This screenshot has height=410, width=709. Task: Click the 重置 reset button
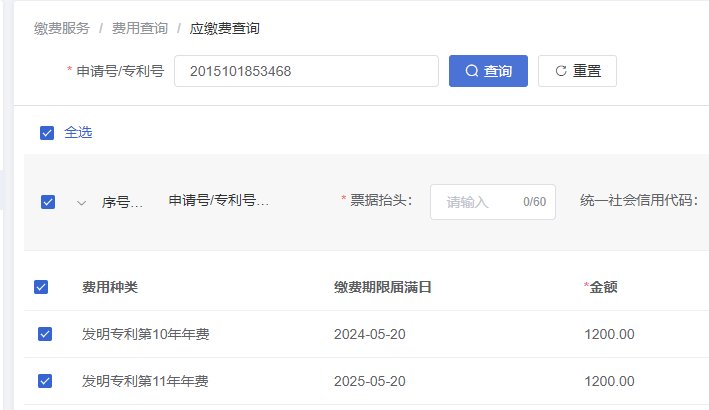[x=577, y=71]
